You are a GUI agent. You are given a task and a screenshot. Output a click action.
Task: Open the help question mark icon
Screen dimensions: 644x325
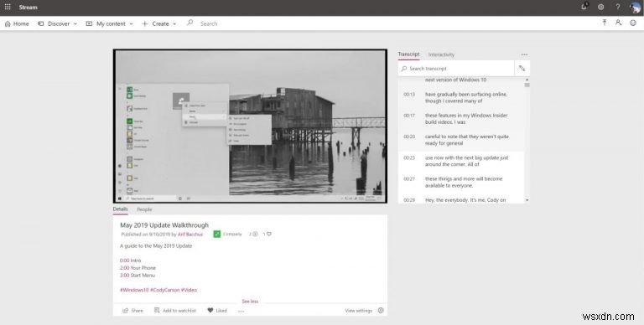click(x=618, y=7)
